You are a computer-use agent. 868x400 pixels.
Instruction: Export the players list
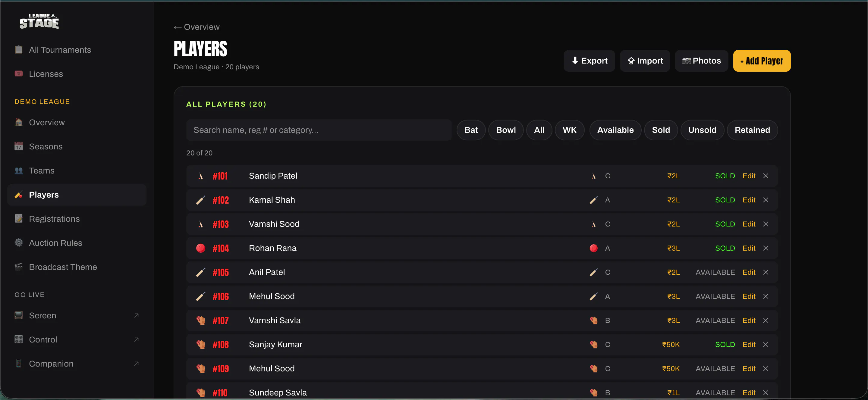[x=589, y=61]
